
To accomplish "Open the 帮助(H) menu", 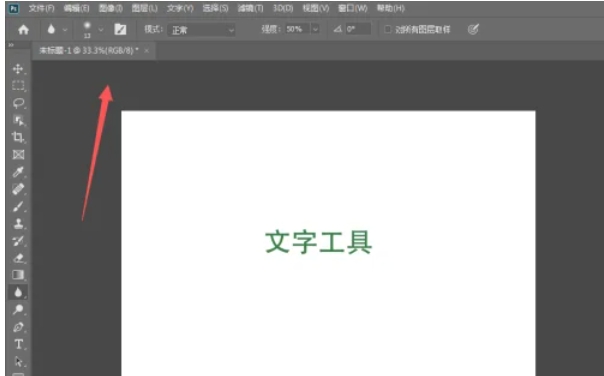I will pos(390,8).
